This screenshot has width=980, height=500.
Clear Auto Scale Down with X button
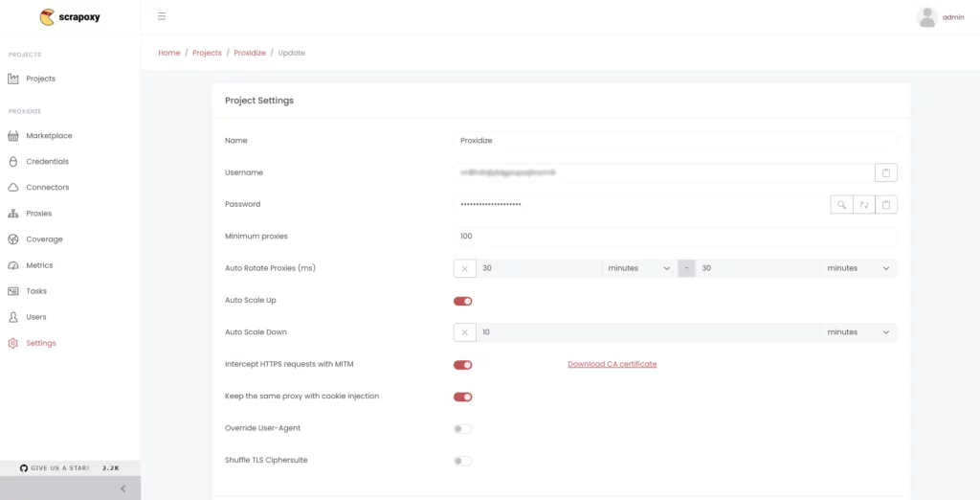(x=464, y=332)
